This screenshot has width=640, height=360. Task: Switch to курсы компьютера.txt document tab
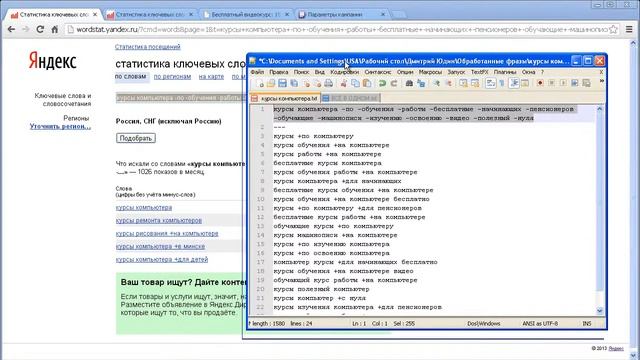click(285, 98)
